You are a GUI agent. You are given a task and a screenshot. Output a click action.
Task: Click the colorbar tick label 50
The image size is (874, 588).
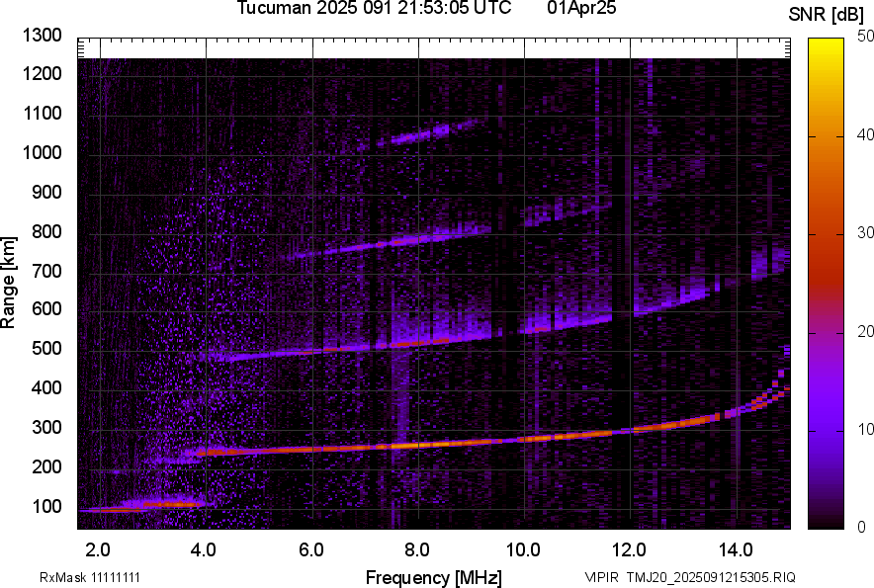pos(866,37)
